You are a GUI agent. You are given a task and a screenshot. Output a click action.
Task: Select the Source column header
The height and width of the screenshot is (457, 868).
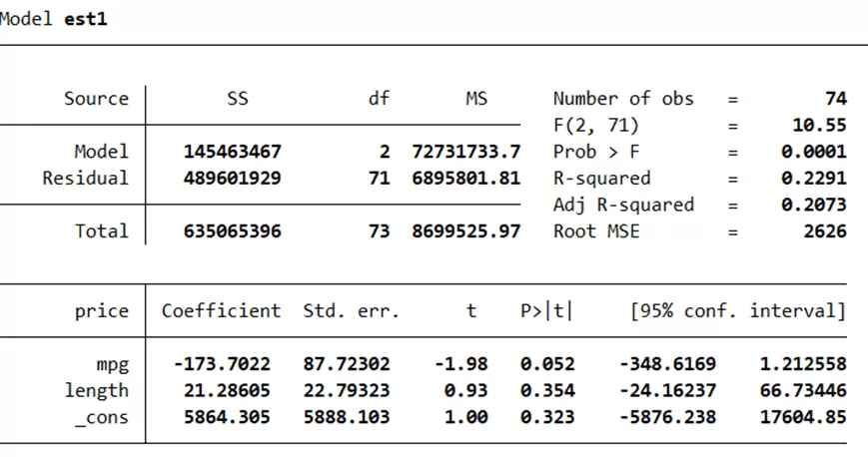tap(96, 99)
